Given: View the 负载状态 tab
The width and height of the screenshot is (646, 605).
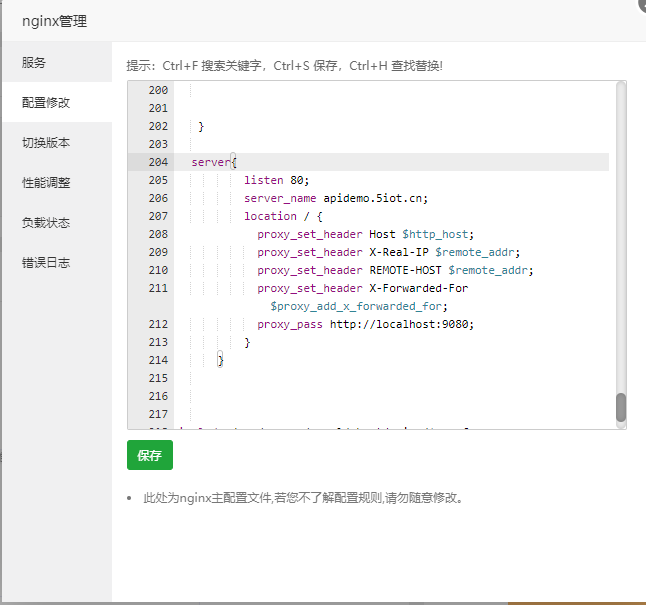Looking at the screenshot, I should 46,222.
